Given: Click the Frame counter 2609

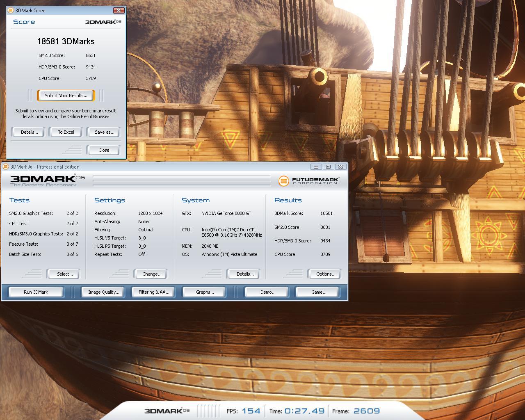Looking at the screenshot, I should pos(367,411).
